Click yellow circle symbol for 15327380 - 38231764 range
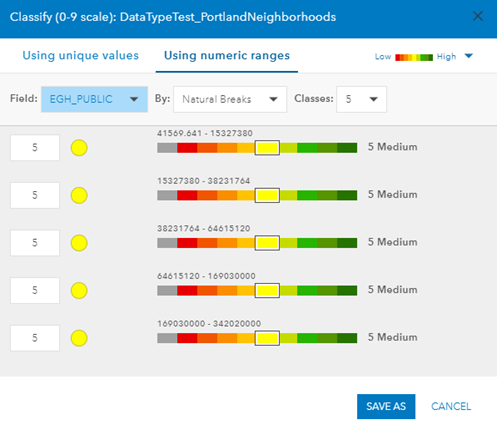Image resolution: width=498 pixels, height=435 pixels. tap(79, 195)
